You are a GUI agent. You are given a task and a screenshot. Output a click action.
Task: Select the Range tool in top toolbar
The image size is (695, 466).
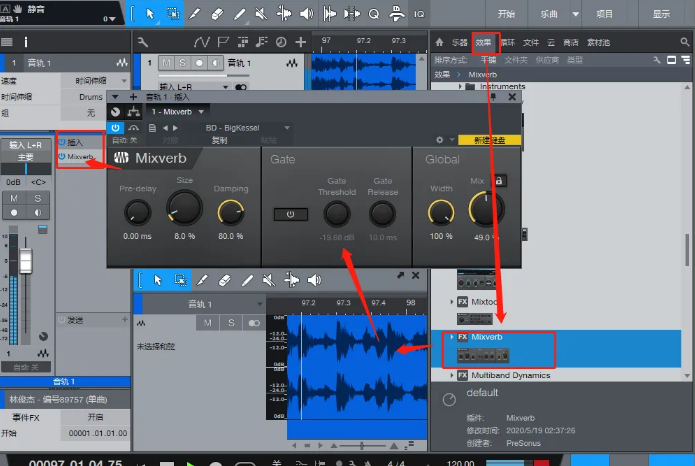point(172,14)
